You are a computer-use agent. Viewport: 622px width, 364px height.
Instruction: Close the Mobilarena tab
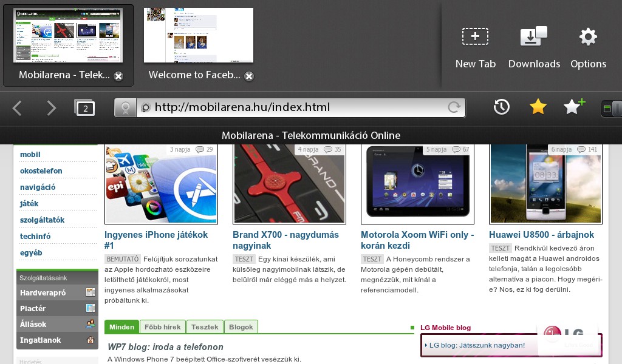[118, 76]
